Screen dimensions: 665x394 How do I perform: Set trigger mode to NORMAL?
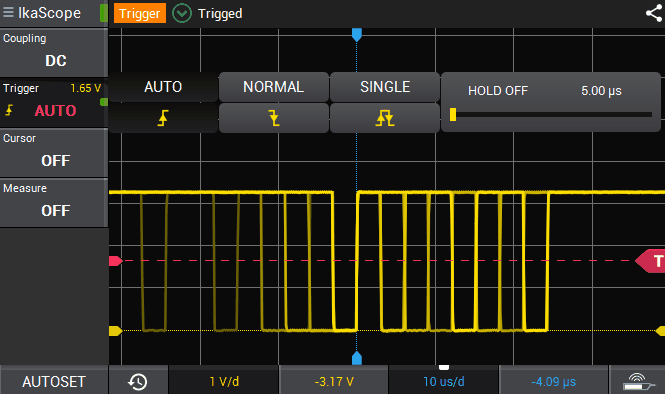coord(274,87)
